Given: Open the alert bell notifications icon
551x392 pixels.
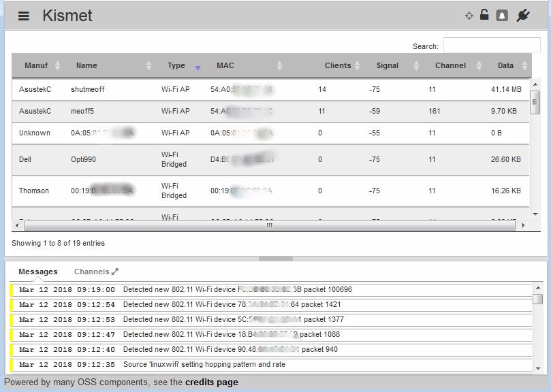Looking at the screenshot, I should [502, 16].
